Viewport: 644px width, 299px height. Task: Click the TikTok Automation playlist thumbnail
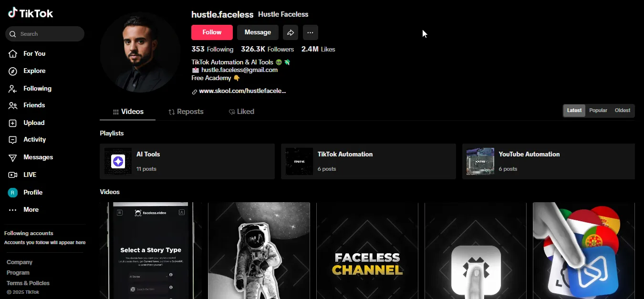(x=299, y=162)
